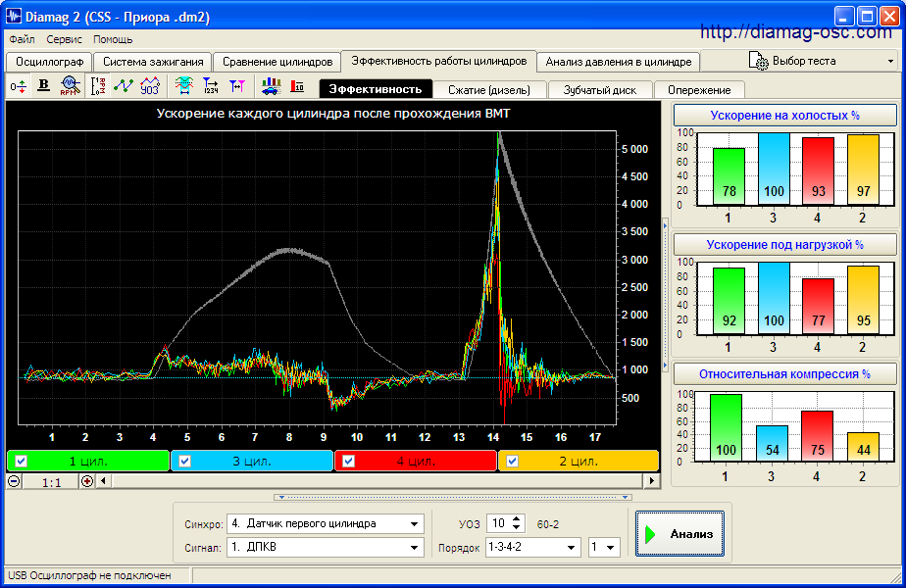Click the Diamag title bar app icon
Screen dimensions: 906x588
tap(13, 16)
